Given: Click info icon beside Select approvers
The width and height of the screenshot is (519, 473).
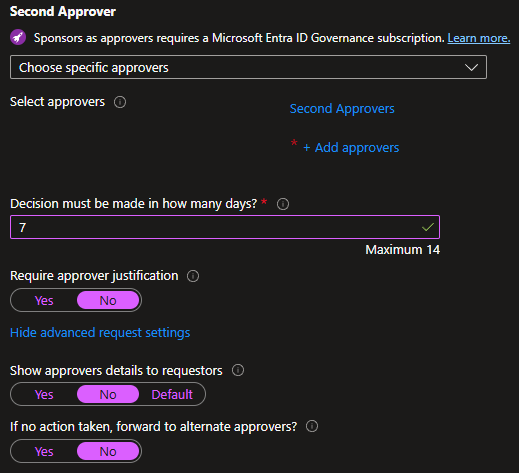Looking at the screenshot, I should pyautogui.click(x=120, y=102).
